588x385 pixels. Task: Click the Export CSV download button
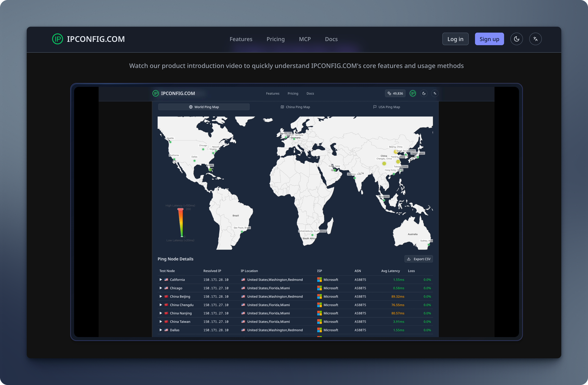[x=418, y=259]
